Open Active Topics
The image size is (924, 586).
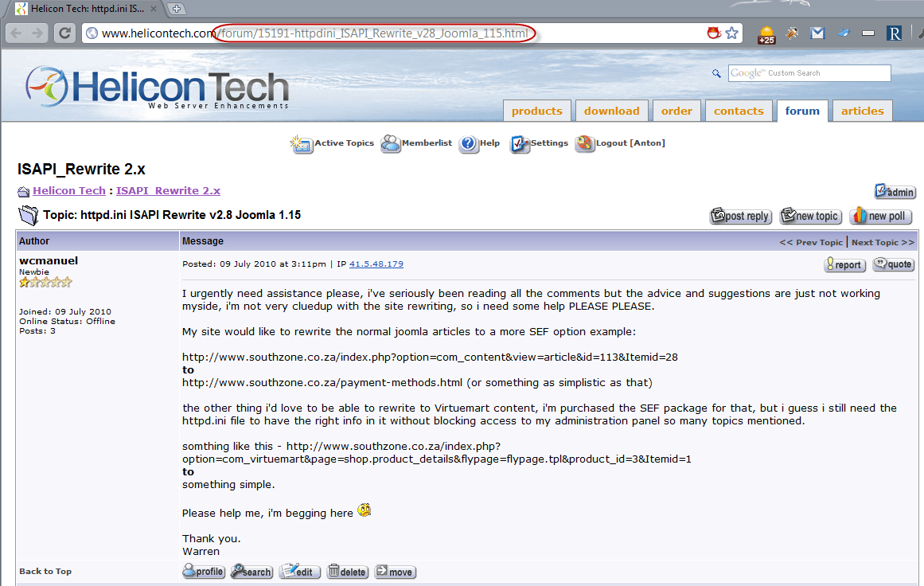(x=332, y=143)
